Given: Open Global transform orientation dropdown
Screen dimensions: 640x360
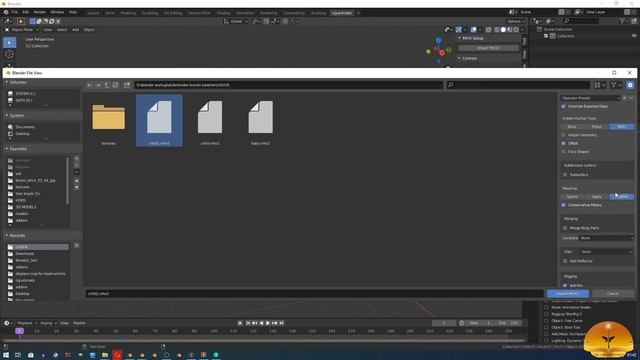Looking at the screenshot, I should tap(236, 21).
